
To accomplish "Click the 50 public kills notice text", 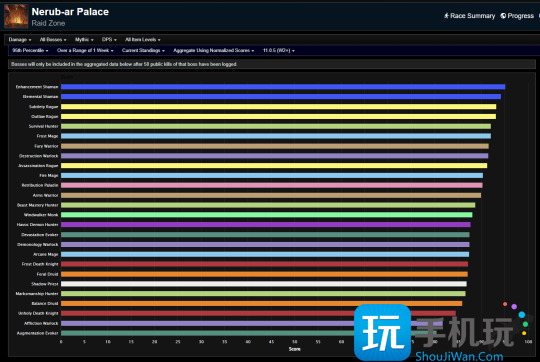I will point(124,64).
